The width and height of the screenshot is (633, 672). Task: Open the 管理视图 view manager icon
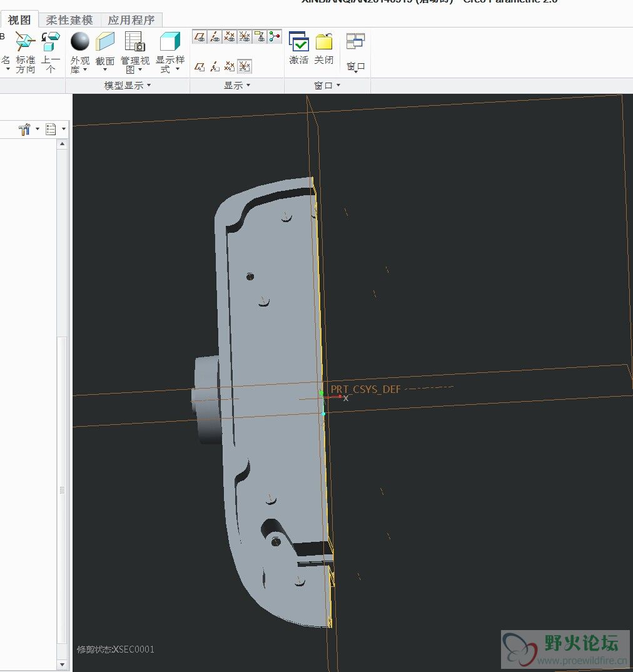coord(135,41)
